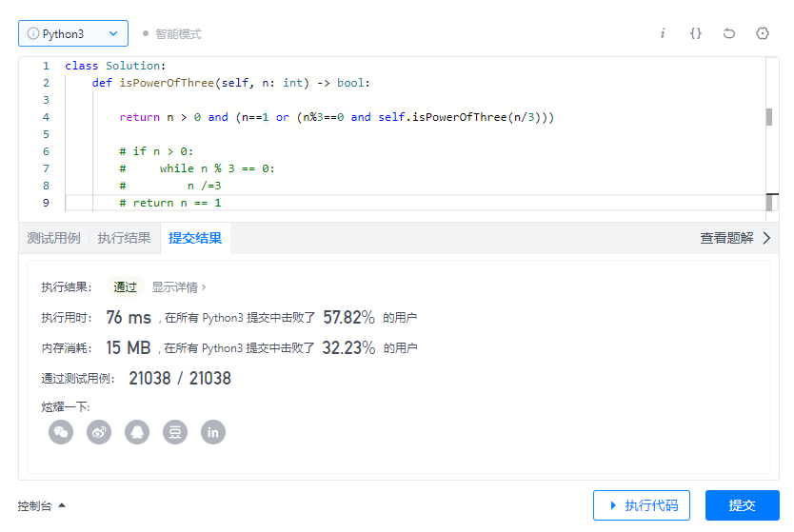The image size is (794, 532).
Task: Click the info circle in the Python3 selector
Action: point(33,33)
